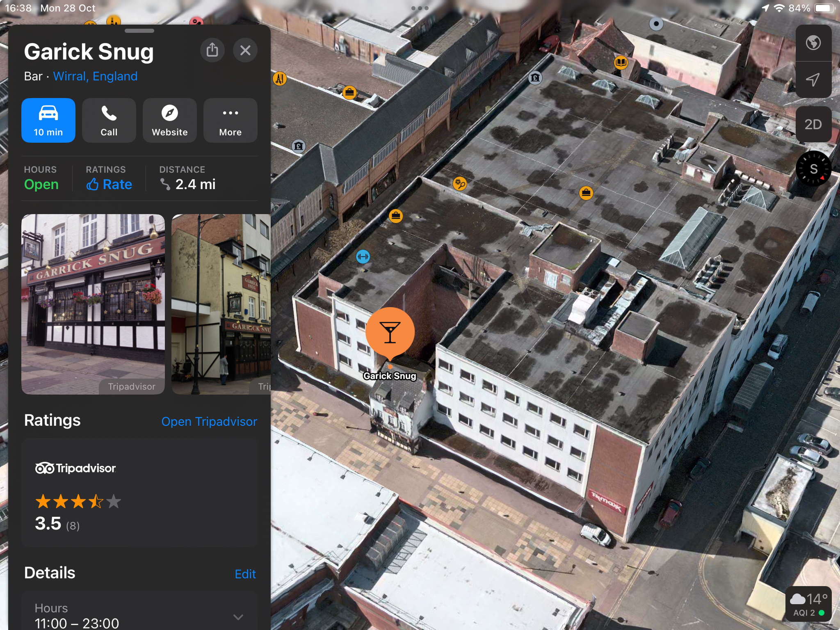The image size is (840, 630).
Task: Tap the weather 14° AQI widget
Action: click(x=808, y=605)
